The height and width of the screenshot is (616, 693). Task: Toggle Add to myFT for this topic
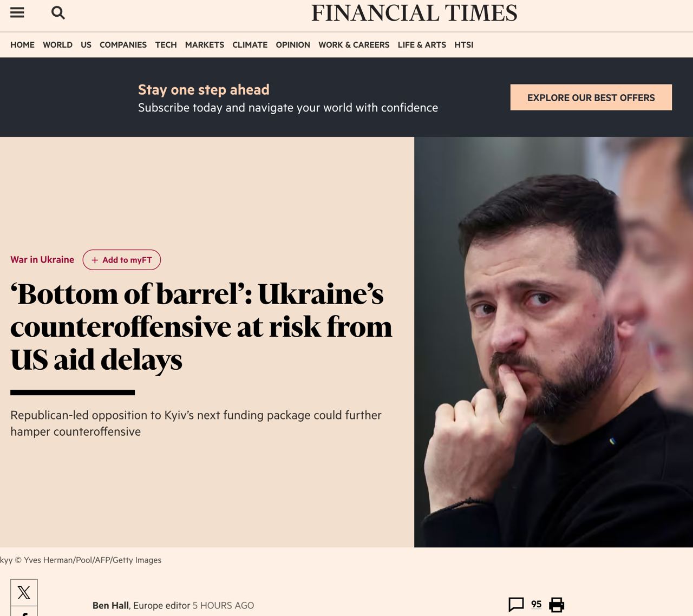pyautogui.click(x=122, y=260)
